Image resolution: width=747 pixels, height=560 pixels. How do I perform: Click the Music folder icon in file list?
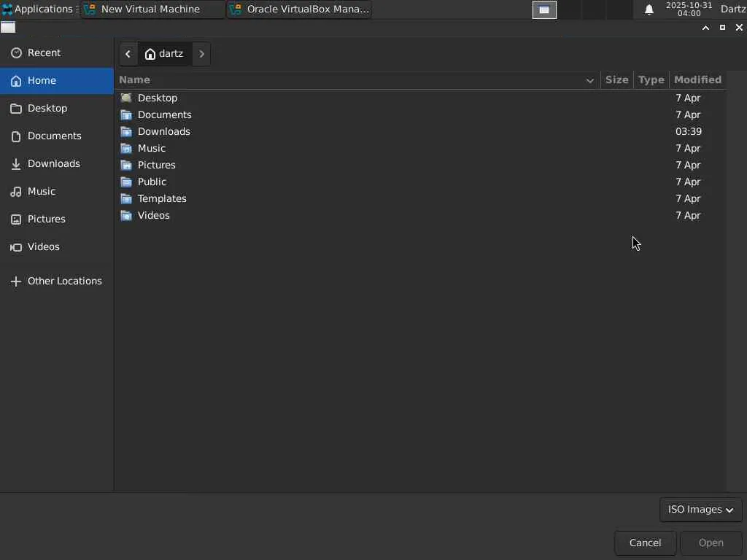[x=126, y=148]
